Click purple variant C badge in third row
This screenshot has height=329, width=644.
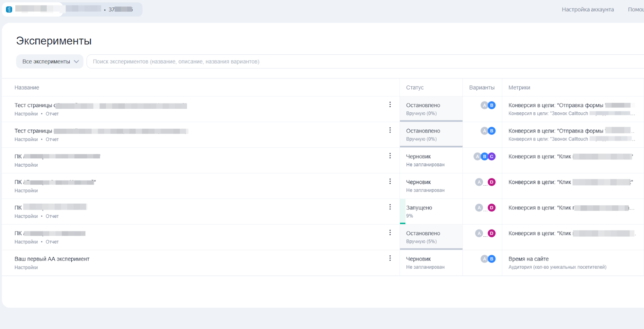tap(491, 157)
